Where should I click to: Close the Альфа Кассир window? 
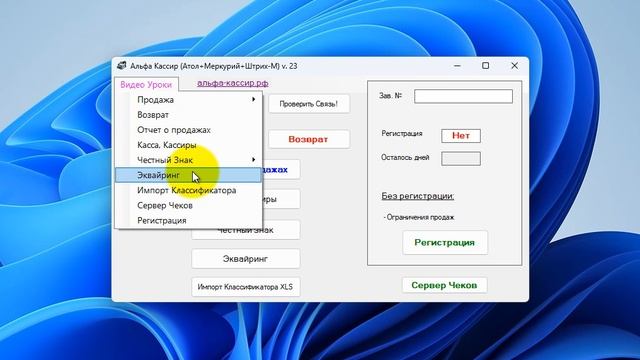tap(514, 66)
